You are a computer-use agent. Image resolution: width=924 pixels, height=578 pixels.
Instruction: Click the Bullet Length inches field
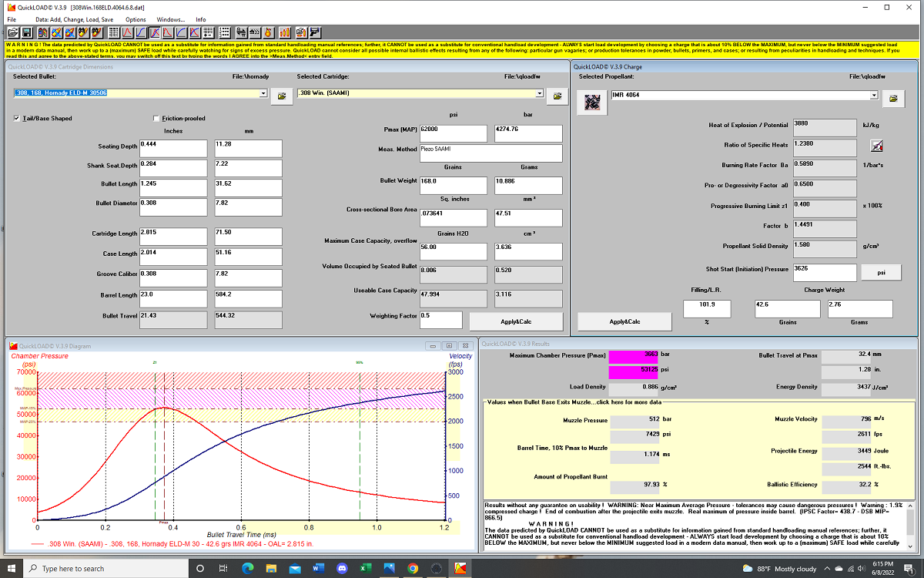point(173,187)
